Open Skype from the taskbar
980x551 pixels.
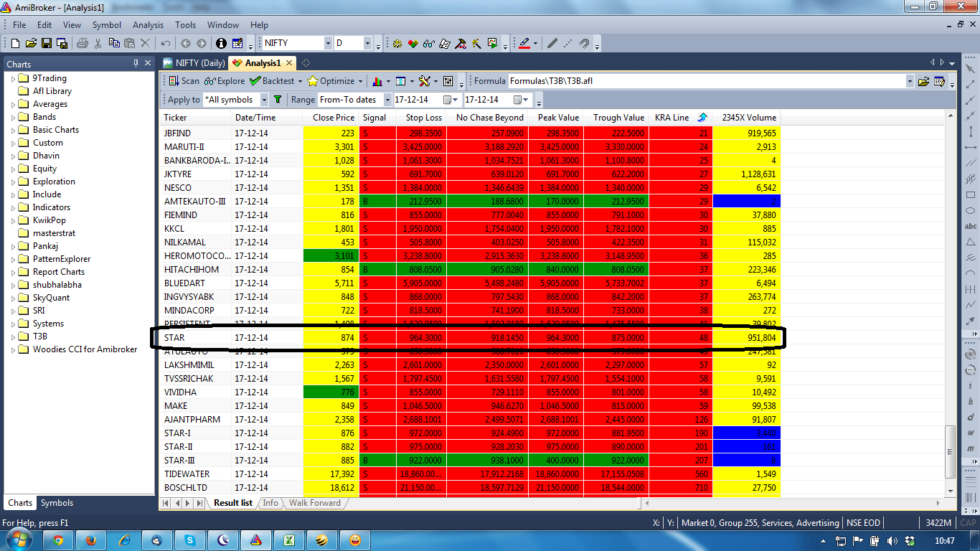click(x=190, y=540)
